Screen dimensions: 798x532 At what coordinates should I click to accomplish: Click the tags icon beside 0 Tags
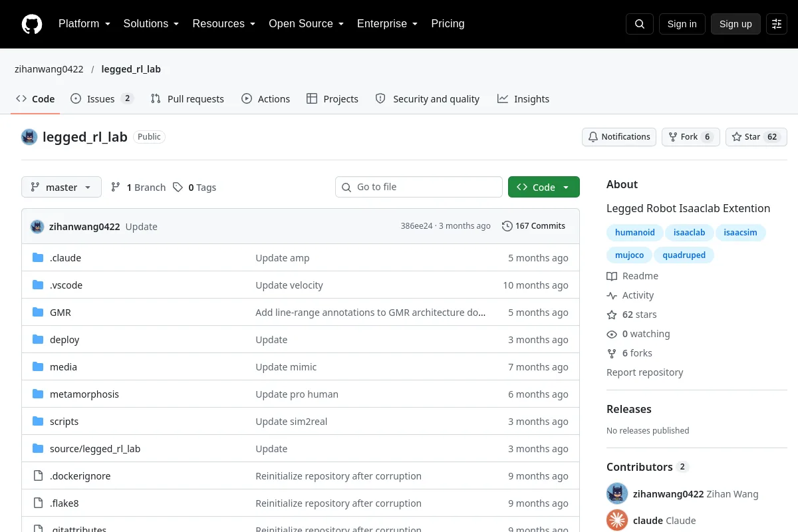(178, 188)
